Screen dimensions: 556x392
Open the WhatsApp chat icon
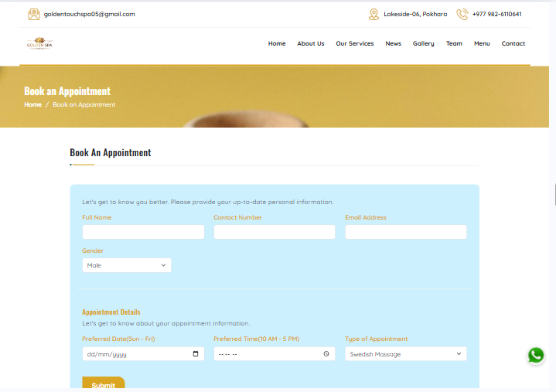click(536, 355)
